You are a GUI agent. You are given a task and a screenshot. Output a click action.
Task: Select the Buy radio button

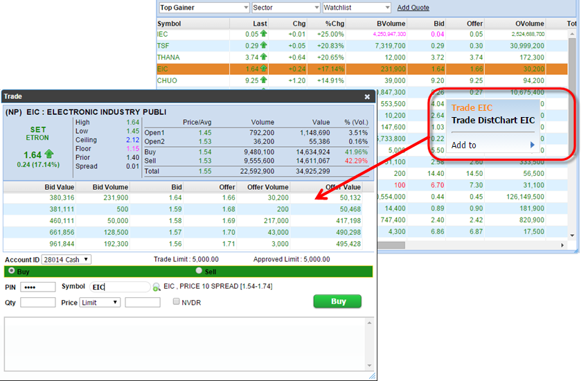10,272
